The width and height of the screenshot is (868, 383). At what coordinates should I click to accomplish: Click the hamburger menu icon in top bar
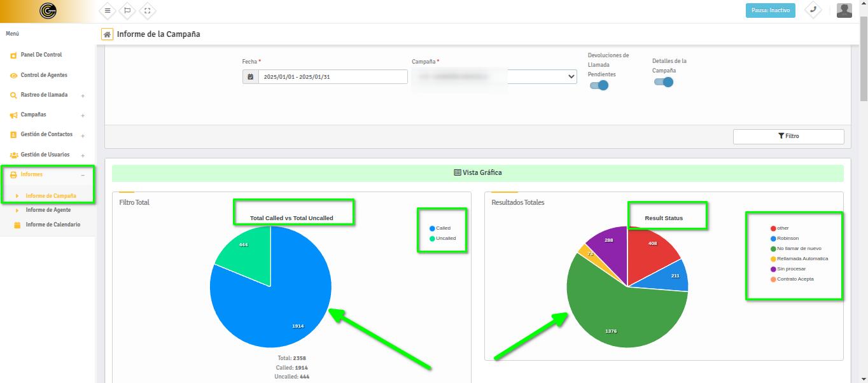tap(108, 11)
